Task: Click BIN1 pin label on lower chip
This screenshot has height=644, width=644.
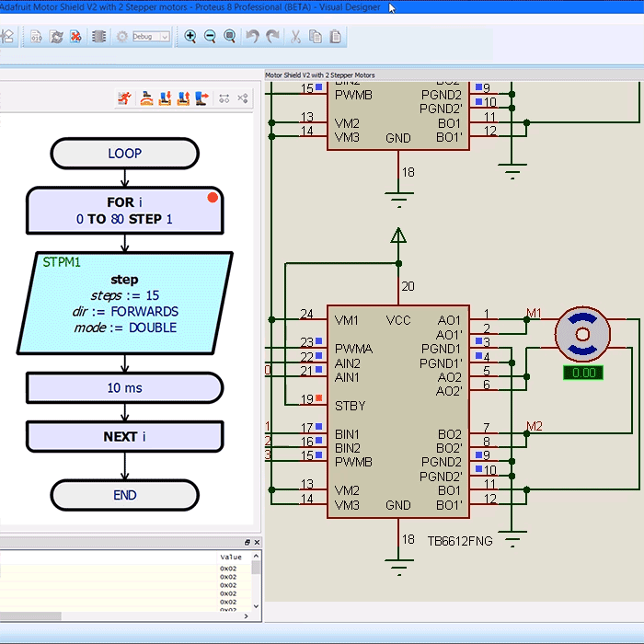Action: 347,434
